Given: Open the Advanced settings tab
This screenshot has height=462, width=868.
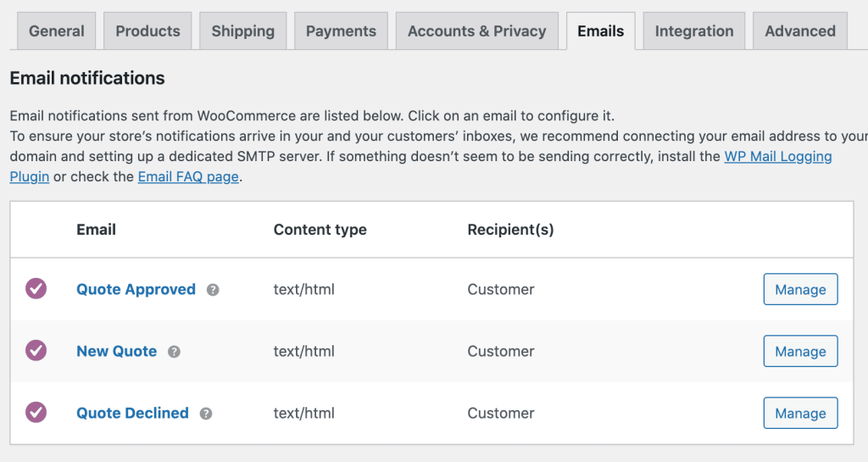Looking at the screenshot, I should pos(800,31).
